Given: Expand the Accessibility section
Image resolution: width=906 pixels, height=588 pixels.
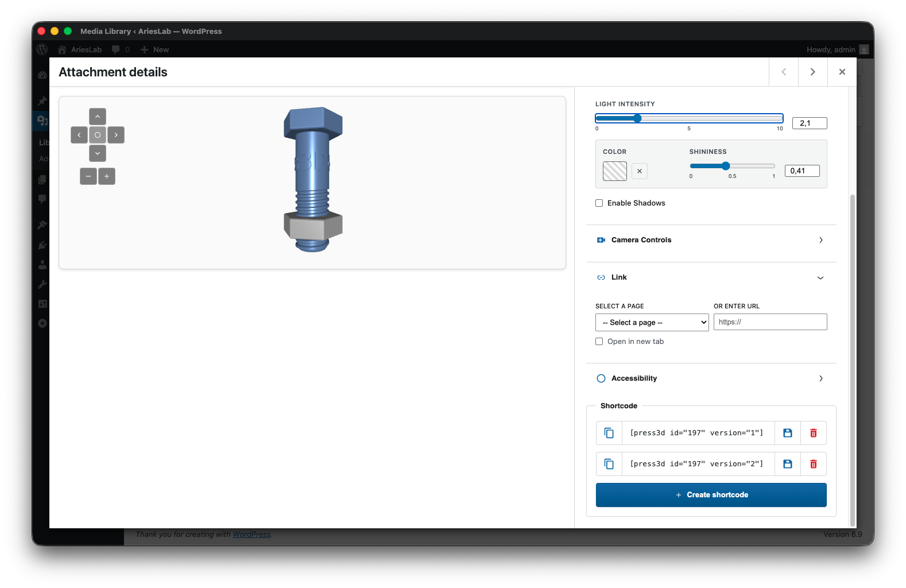Looking at the screenshot, I should (711, 378).
